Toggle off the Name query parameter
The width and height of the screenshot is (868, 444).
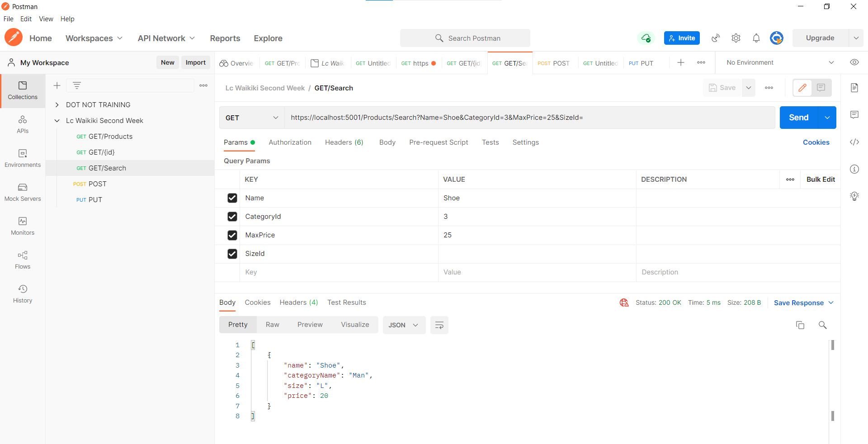point(232,198)
